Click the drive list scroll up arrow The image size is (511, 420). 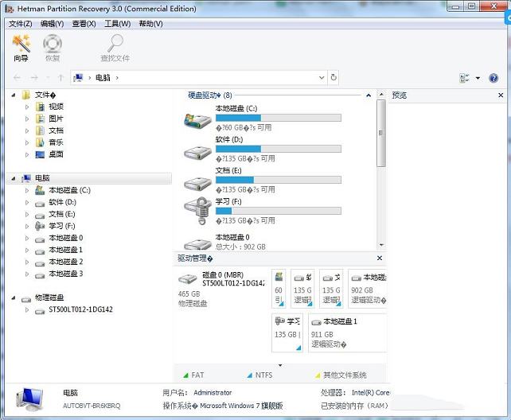[381, 95]
